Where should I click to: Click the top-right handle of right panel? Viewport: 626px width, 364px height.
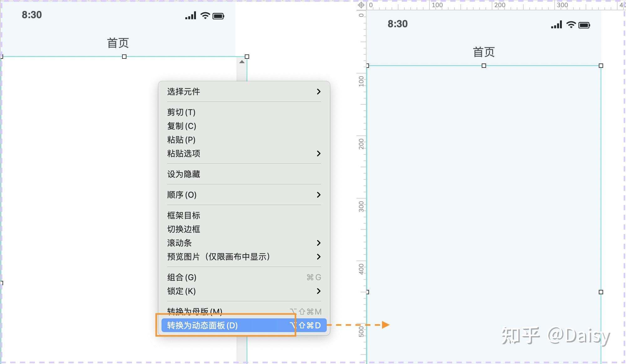601,66
